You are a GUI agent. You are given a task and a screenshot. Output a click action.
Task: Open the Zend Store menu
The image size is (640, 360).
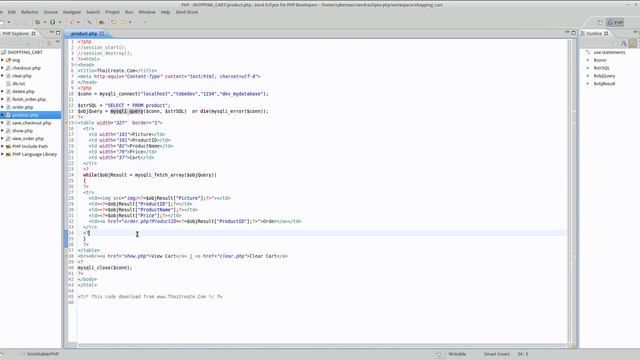pos(187,12)
